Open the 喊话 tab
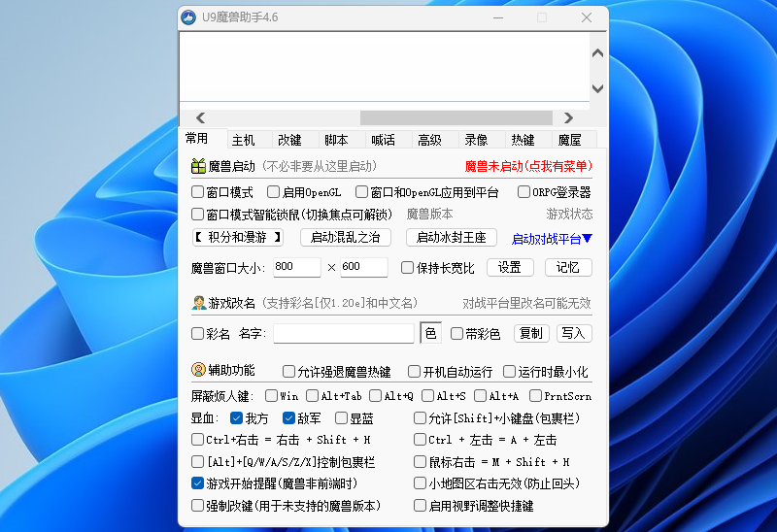Viewport: 777px width, 532px height. click(x=383, y=140)
